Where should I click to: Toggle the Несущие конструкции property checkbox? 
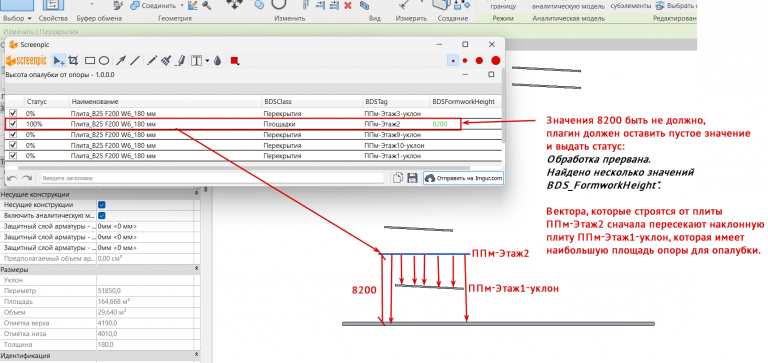pos(102,205)
